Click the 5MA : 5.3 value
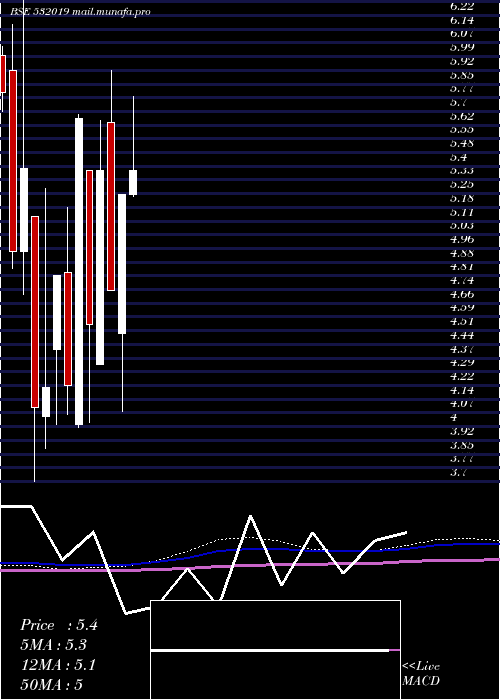Image resolution: width=500 pixels, height=700 pixels. point(53,645)
